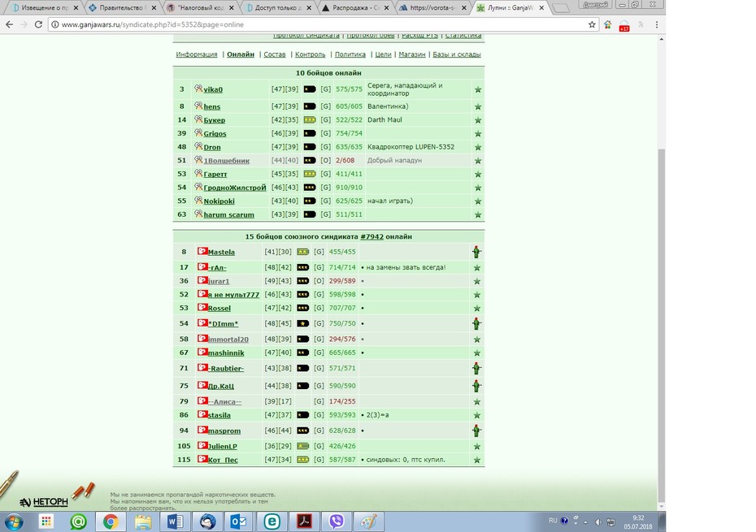Go back to the previous page

pyautogui.click(x=10, y=24)
